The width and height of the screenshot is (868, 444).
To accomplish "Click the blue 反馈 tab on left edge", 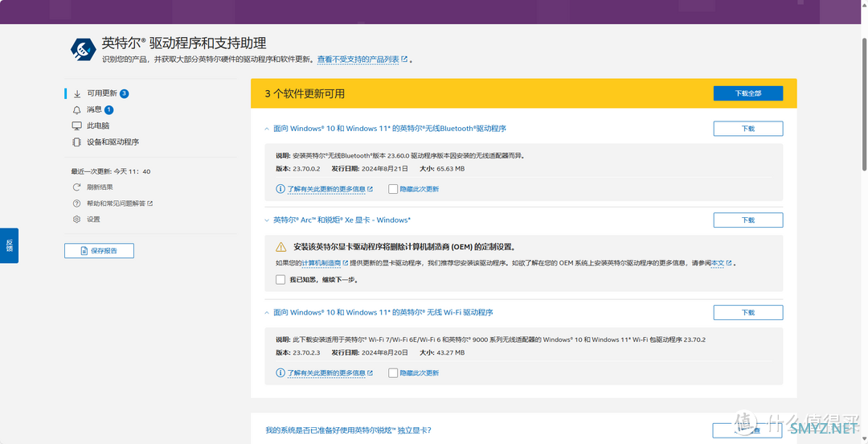I will (9, 245).
